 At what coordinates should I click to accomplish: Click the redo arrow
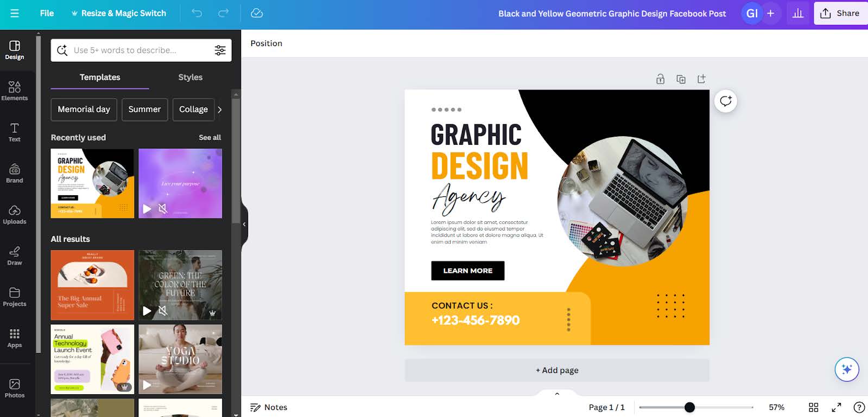click(x=223, y=13)
